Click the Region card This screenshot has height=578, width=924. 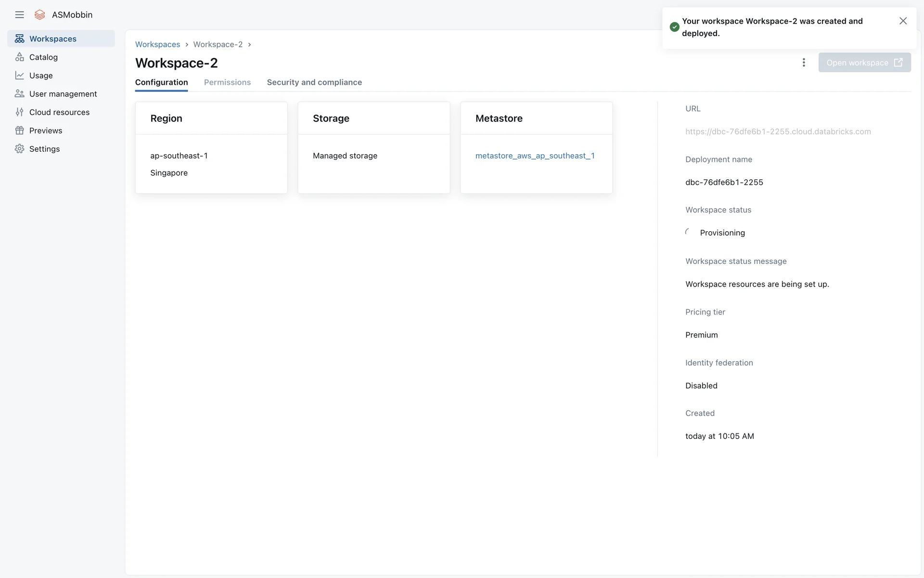click(211, 147)
